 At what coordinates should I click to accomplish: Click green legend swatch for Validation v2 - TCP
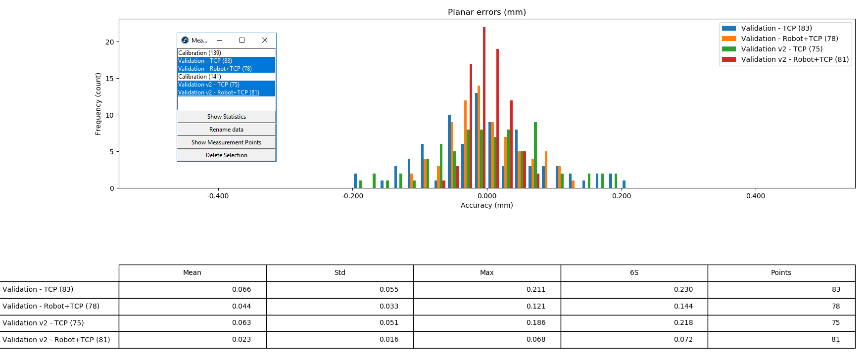tap(728, 49)
